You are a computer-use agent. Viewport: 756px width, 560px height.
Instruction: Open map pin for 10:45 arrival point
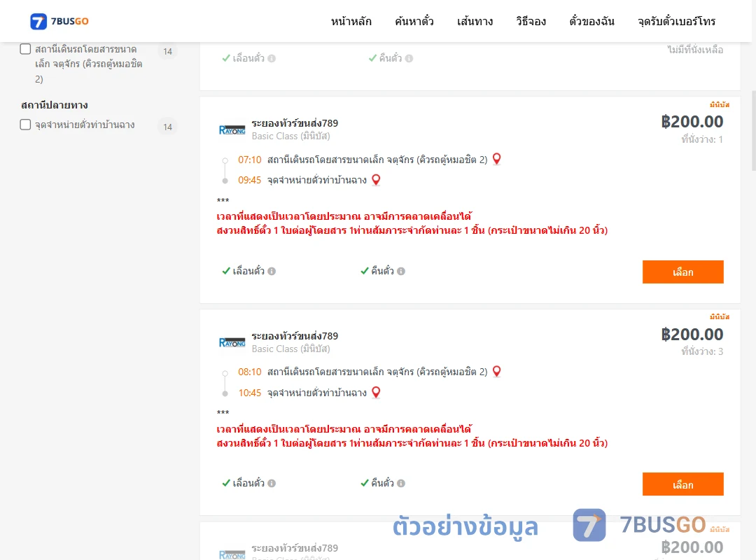click(376, 392)
